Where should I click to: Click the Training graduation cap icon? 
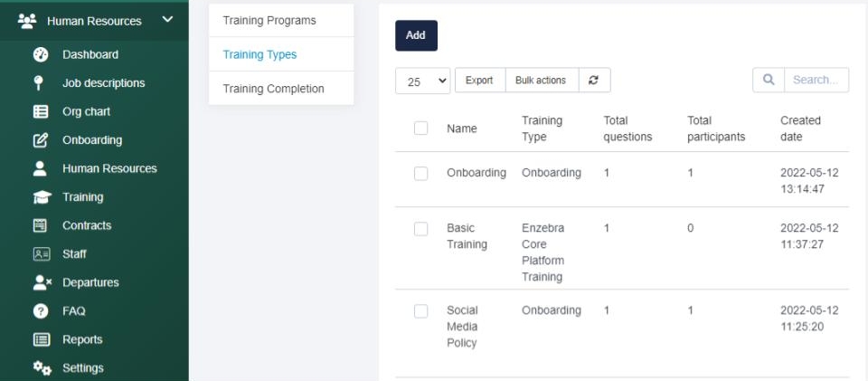[41, 197]
